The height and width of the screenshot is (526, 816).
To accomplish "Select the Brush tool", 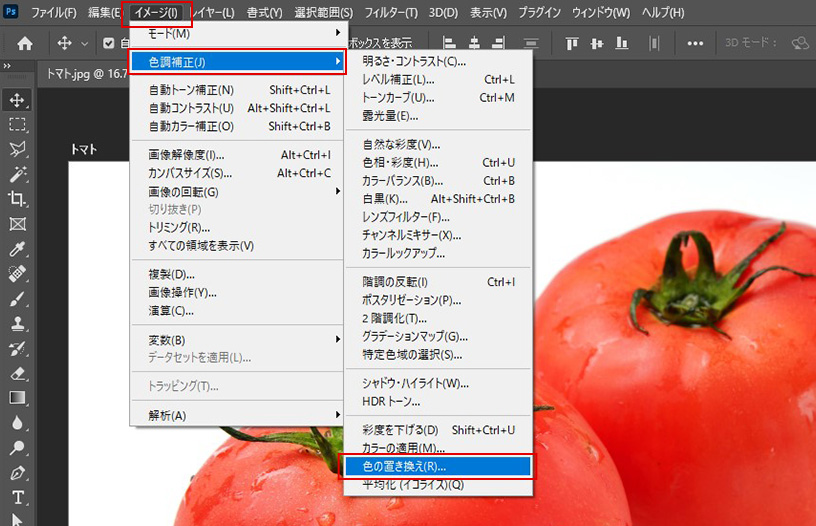I will click(x=17, y=299).
